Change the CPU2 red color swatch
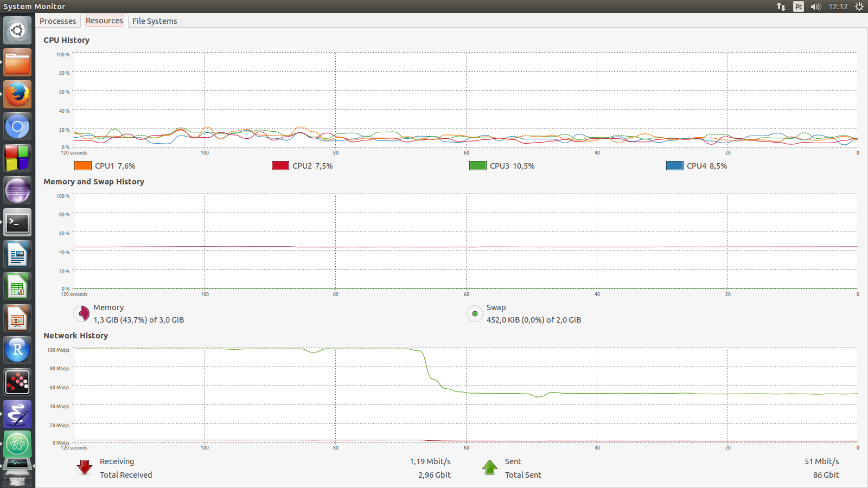 [x=280, y=166]
